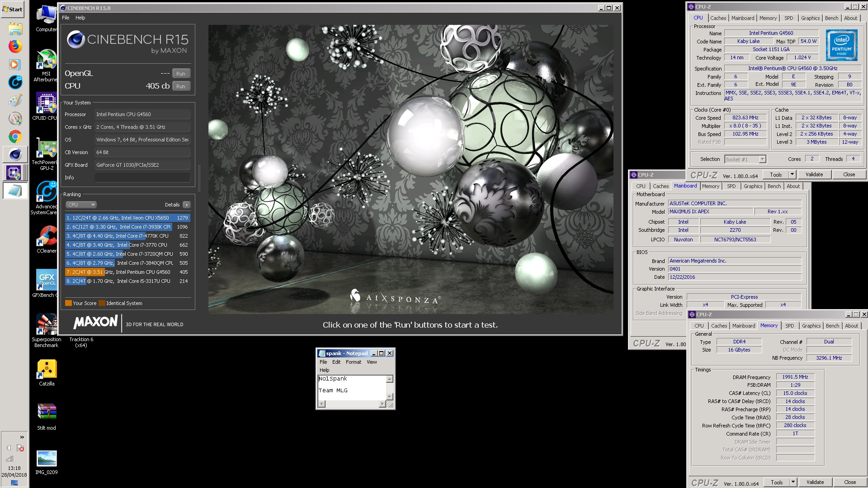
Task: Click Notepad horizontal scrollbar right arrow
Action: [382, 404]
